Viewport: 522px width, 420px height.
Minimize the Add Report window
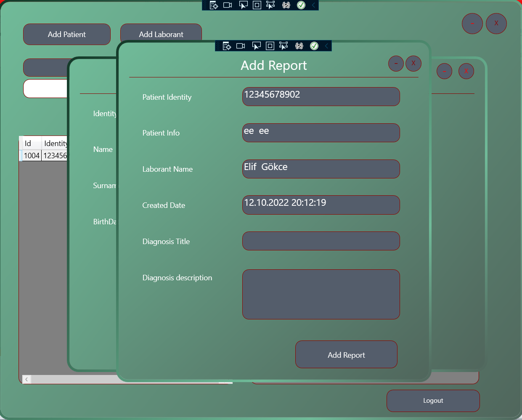click(x=396, y=64)
